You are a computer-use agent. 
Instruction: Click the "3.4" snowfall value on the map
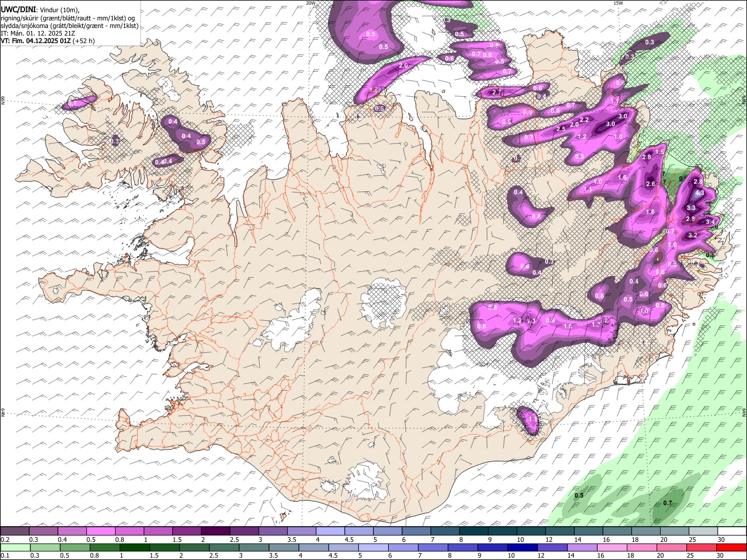point(710,222)
